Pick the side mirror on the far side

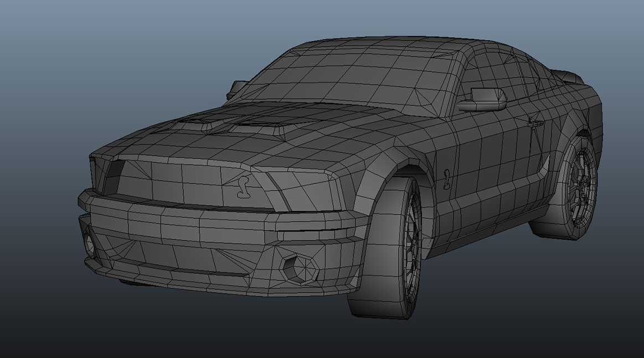[x=237, y=88]
